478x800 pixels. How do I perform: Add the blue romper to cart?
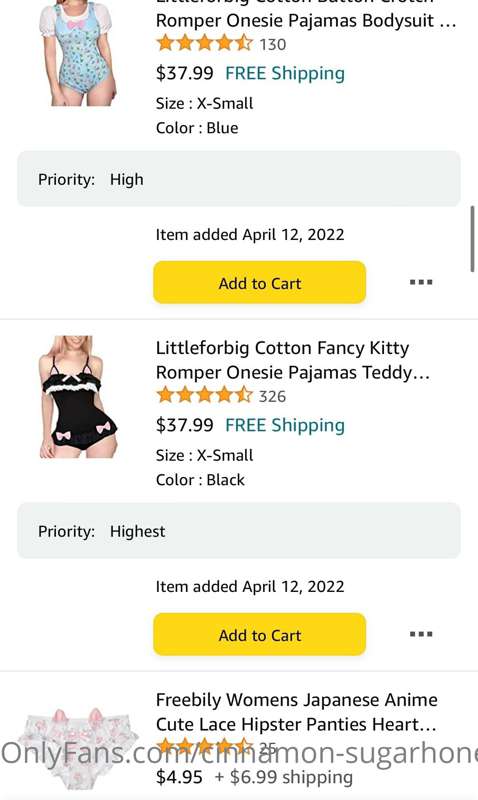[x=260, y=282]
